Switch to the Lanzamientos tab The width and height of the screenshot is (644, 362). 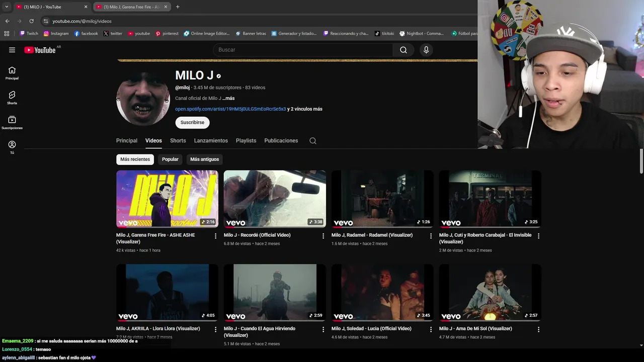(211, 141)
